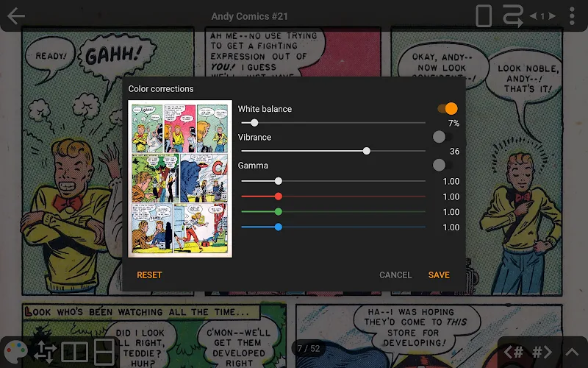The height and width of the screenshot is (368, 588).
Task: Click the red channel gamma slider
Action: (333, 197)
